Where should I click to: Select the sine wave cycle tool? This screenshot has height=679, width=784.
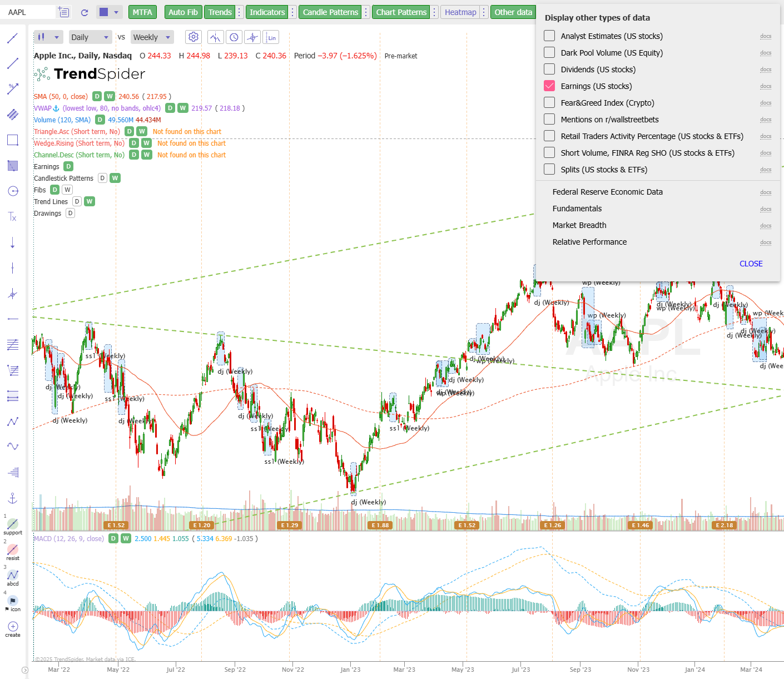pos(13,447)
